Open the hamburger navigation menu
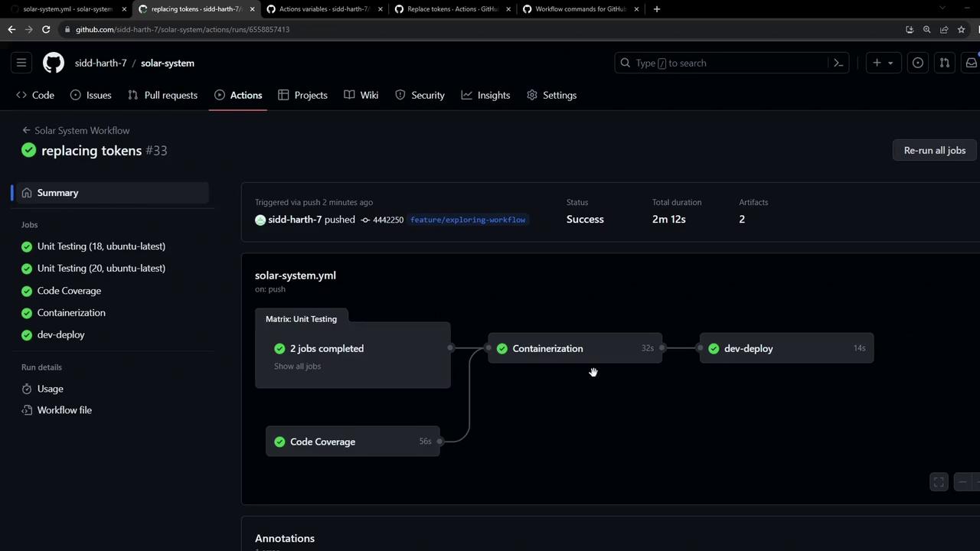 point(21,63)
